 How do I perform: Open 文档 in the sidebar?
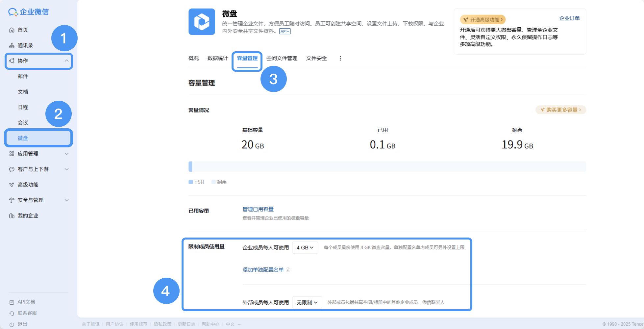coord(23,92)
